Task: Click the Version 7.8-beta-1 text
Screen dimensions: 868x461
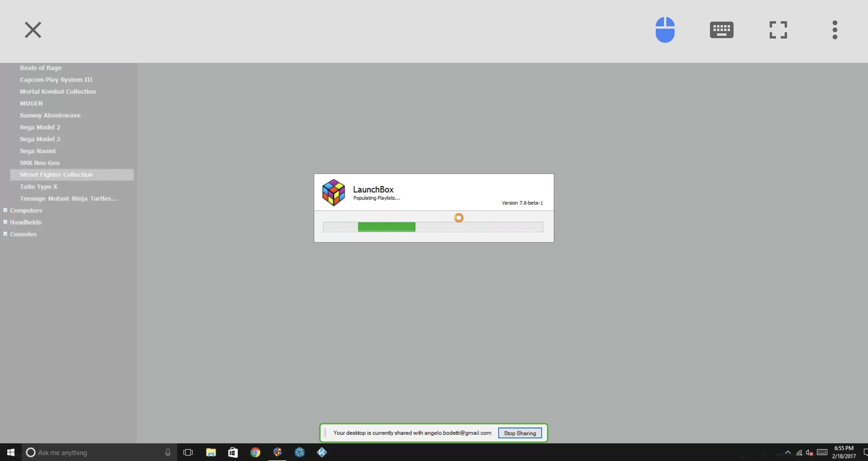Action: pyautogui.click(x=522, y=203)
